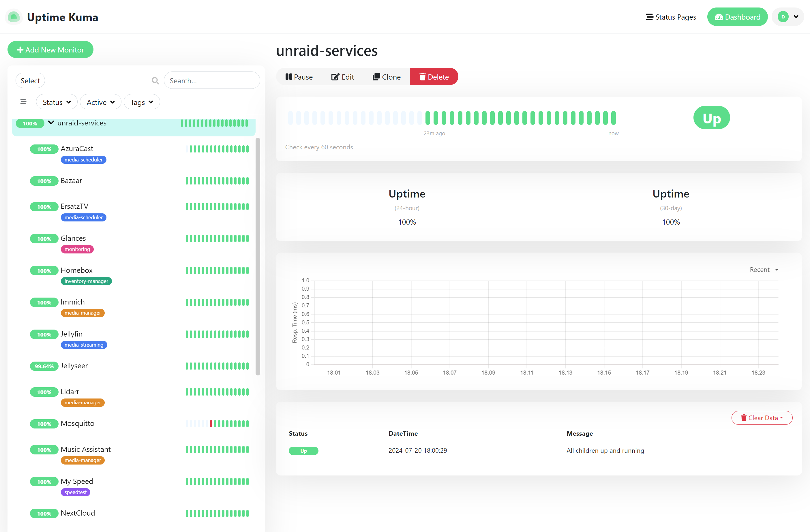Viewport: 810px width, 532px height.
Task: Open Status Pages menu
Action: (x=671, y=17)
